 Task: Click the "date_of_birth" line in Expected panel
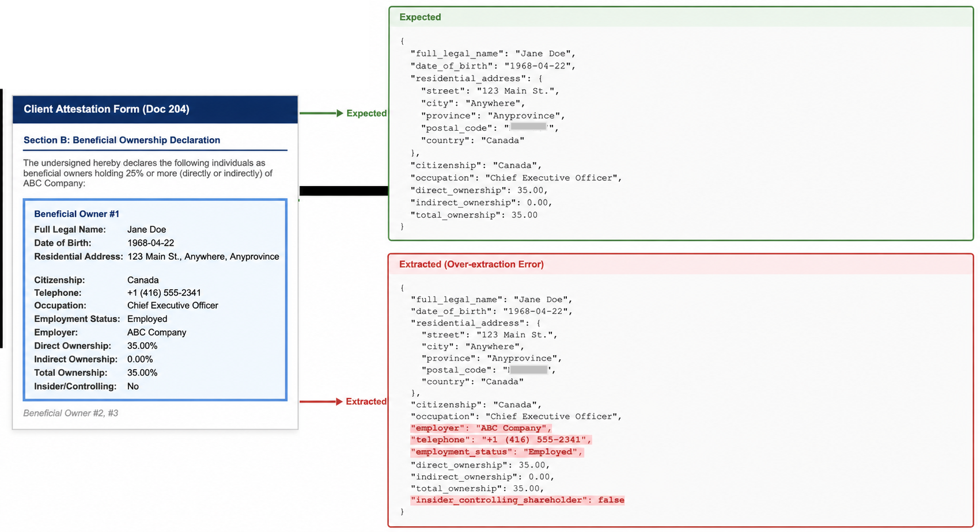click(x=493, y=66)
